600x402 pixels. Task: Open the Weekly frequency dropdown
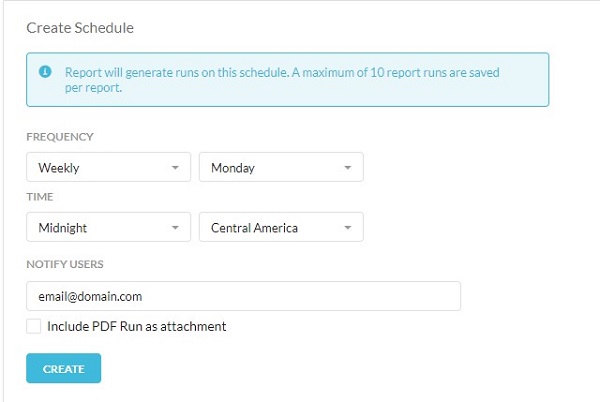coord(108,167)
